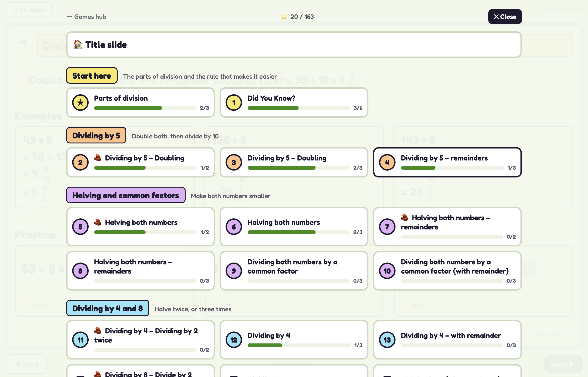Click the purple number 5 badge

click(80, 227)
